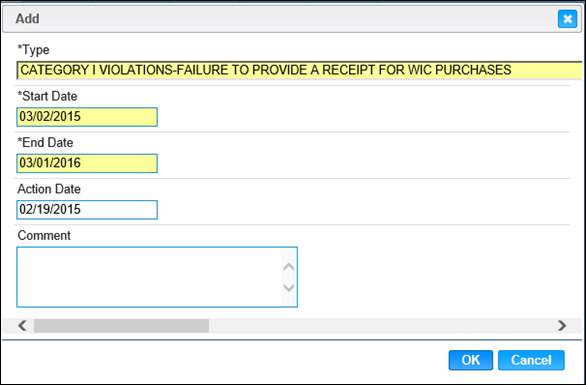
Task: Click the *End Date label
Action: (45, 142)
